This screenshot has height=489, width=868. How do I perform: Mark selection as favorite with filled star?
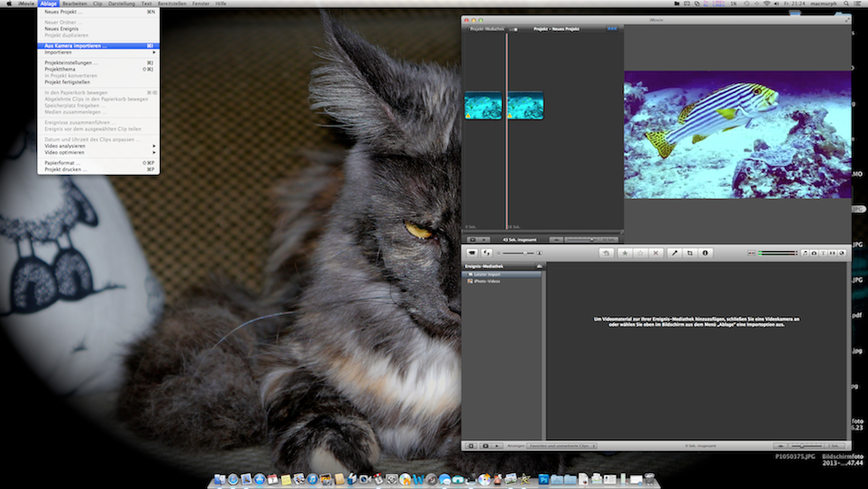point(625,253)
